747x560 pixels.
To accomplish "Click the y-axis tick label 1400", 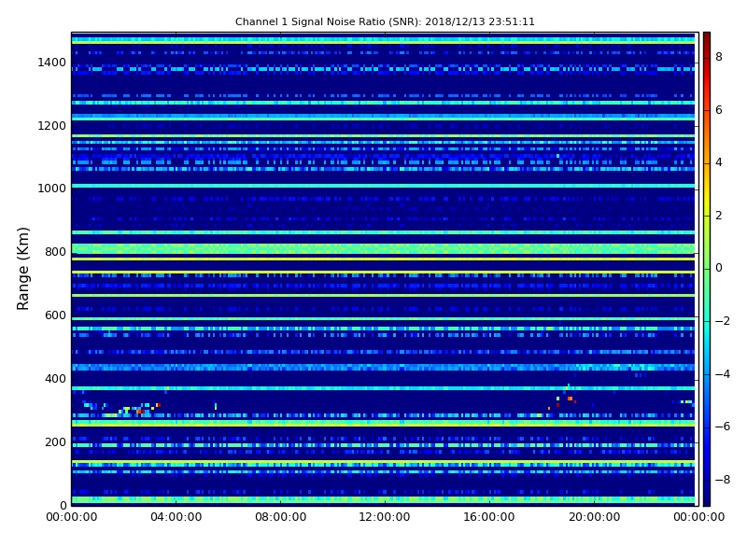I will pos(52,63).
